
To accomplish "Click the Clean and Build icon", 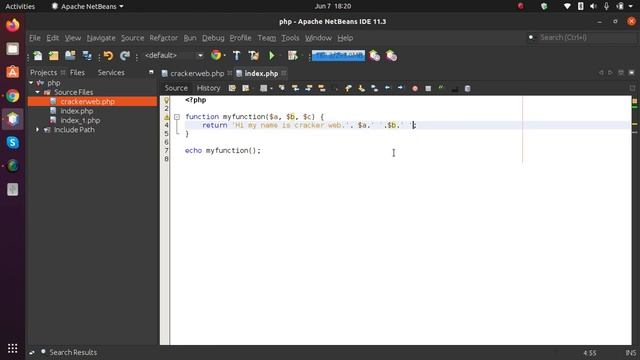I will tap(253, 56).
